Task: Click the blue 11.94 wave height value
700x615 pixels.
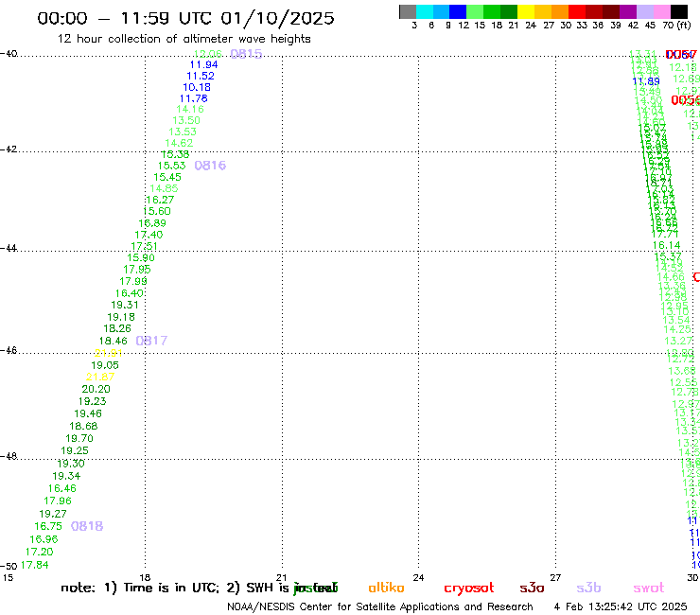Action: click(x=203, y=64)
